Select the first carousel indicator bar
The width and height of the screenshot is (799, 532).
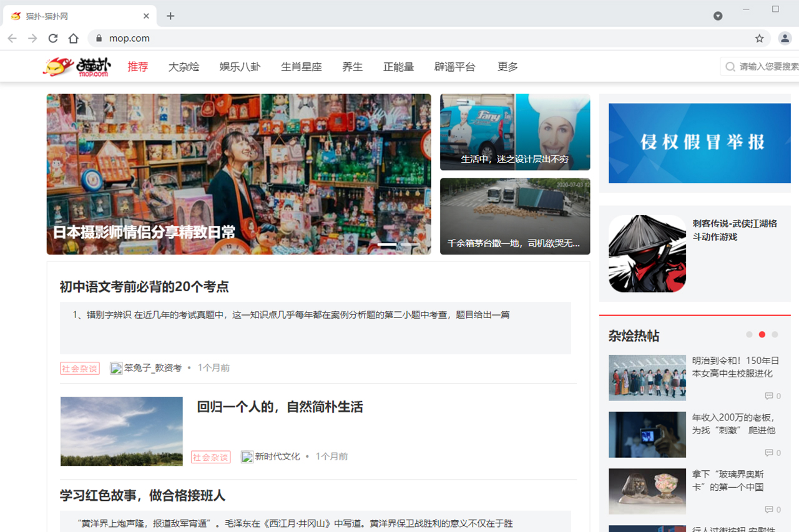(x=388, y=244)
